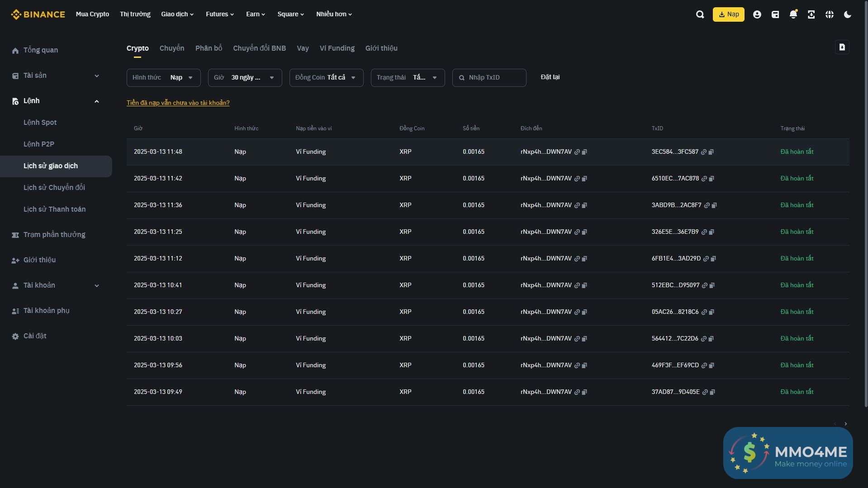The height and width of the screenshot is (488, 868).
Task: Toggle dark mode moon icon
Action: coord(847,14)
